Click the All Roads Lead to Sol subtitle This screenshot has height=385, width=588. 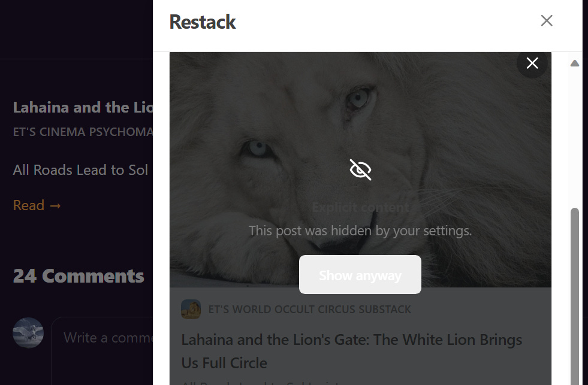point(80,169)
